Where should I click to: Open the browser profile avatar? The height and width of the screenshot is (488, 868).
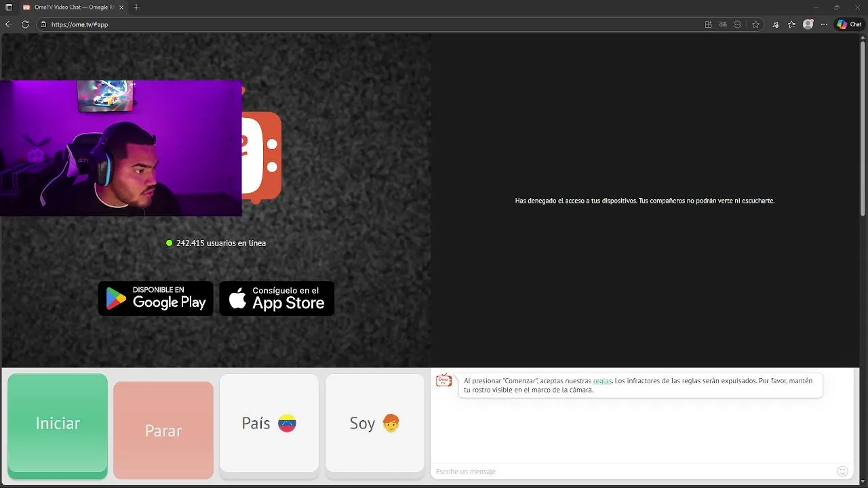808,24
